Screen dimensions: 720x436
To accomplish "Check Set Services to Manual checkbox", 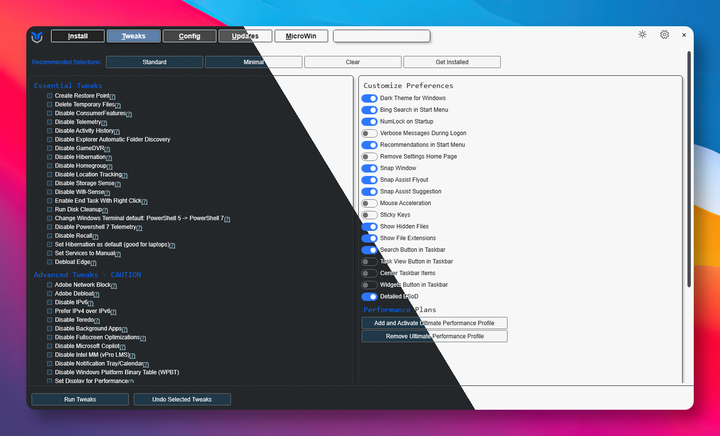I will (49, 253).
